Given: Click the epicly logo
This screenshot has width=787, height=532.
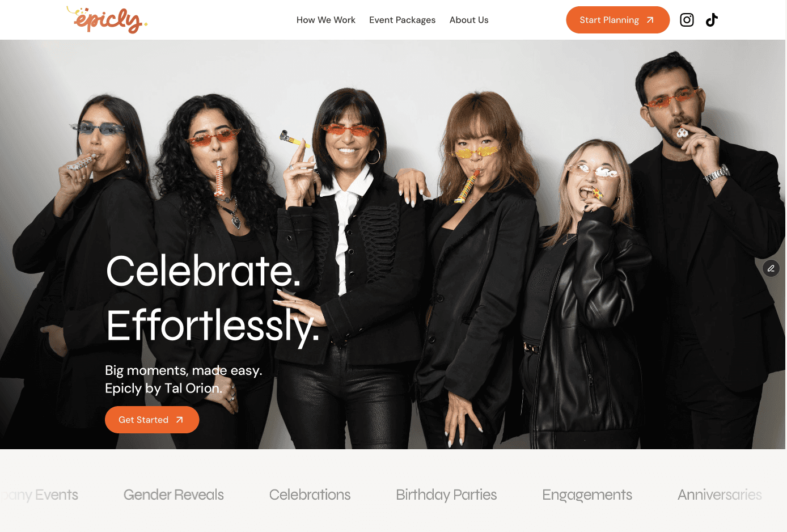Looking at the screenshot, I should 107,20.
